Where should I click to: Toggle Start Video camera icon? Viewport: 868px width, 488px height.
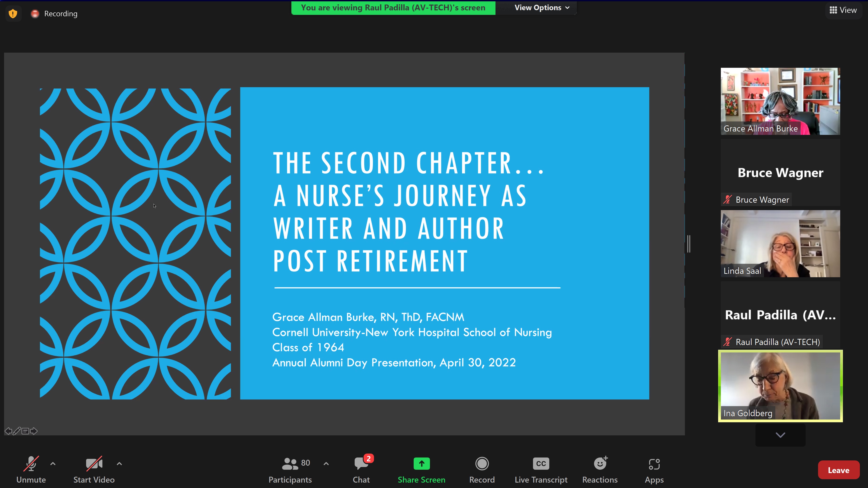click(94, 464)
